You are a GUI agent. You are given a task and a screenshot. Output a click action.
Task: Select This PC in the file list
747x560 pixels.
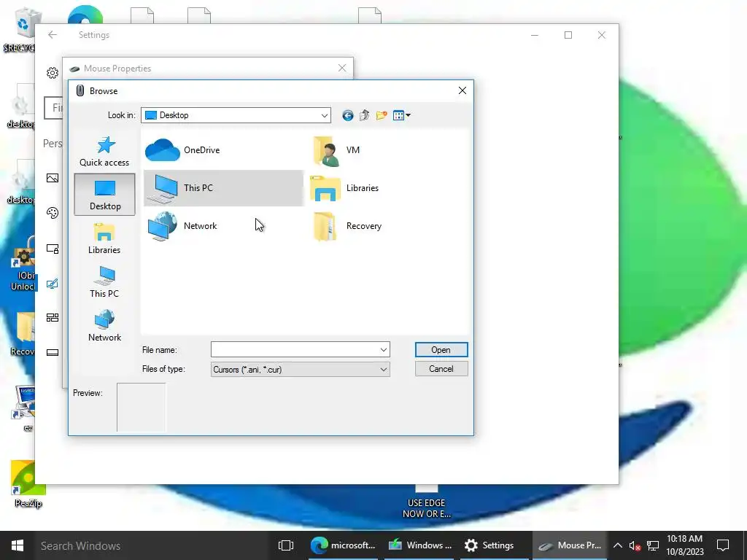223,188
